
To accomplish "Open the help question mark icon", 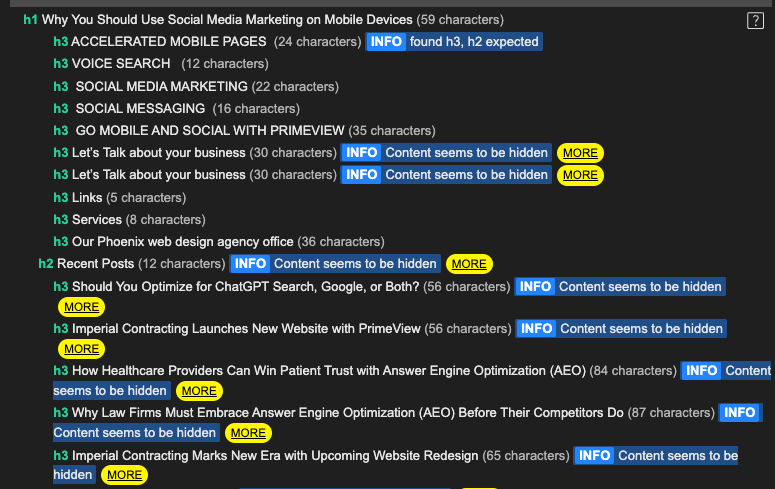I will click(x=755, y=21).
